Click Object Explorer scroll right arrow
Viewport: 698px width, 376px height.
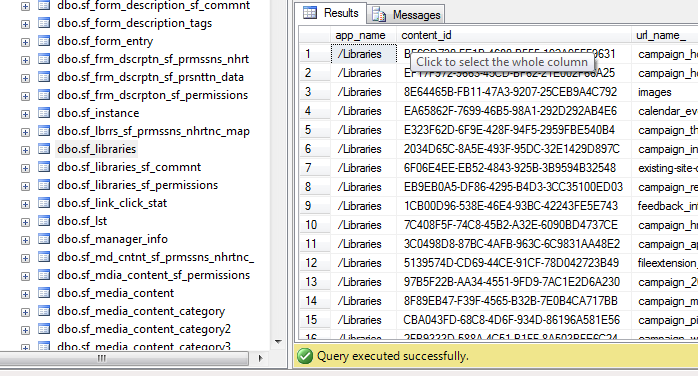[260, 358]
